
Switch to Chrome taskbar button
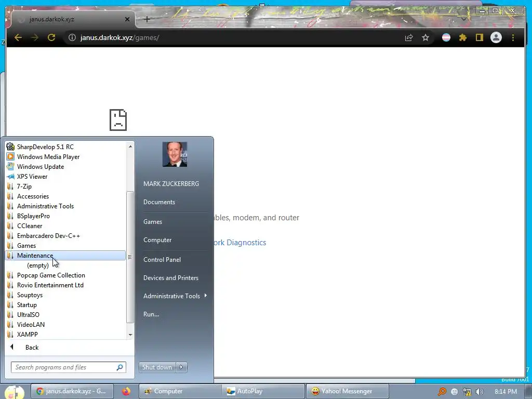tap(72, 391)
